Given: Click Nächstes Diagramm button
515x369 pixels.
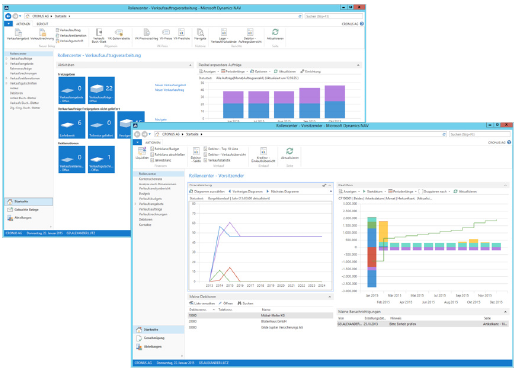Looking at the screenshot, I should click(283, 191).
